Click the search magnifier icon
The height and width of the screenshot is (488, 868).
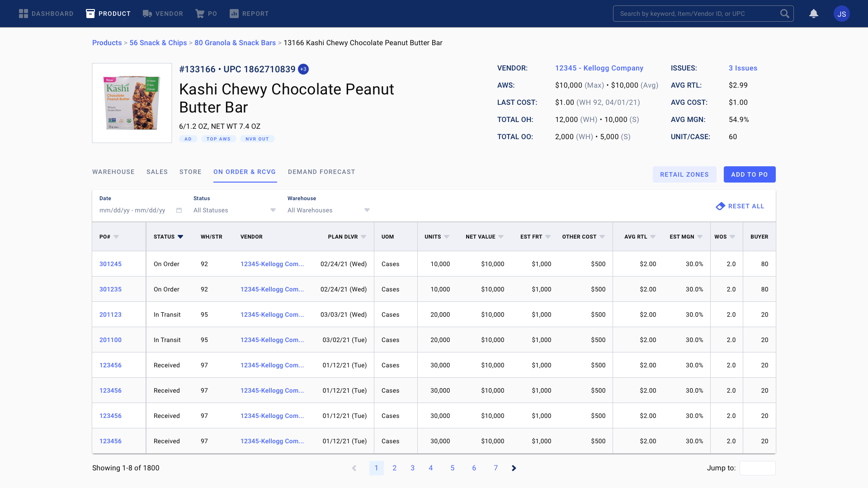[x=785, y=14]
